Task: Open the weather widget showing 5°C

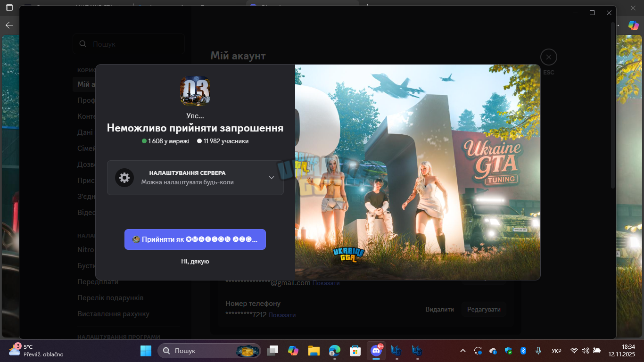Action: pos(36,351)
